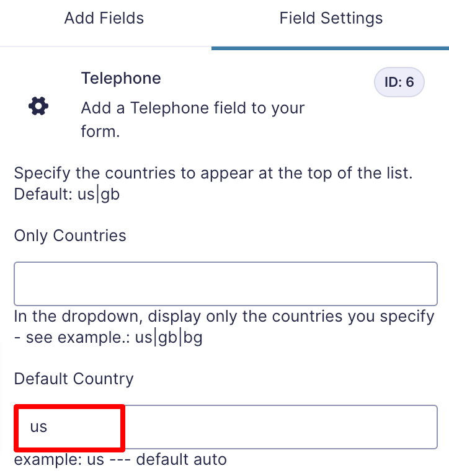
Task: Switch to the Add Fields tab
Action: [x=104, y=18]
